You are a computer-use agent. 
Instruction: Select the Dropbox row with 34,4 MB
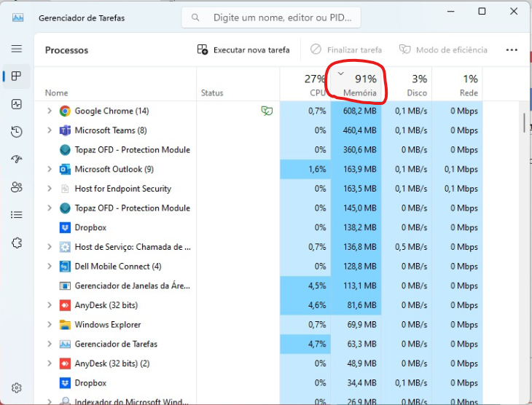[x=258, y=382]
